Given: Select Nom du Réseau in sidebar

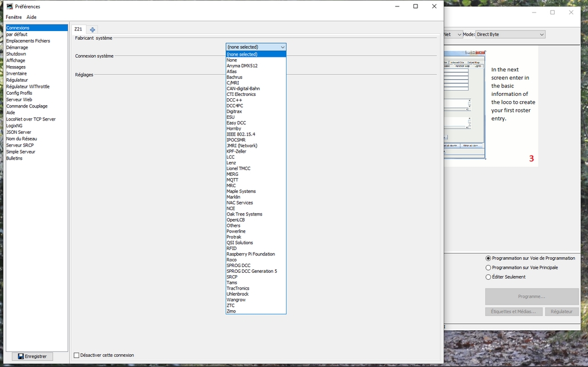Looking at the screenshot, I should pos(37,139).
